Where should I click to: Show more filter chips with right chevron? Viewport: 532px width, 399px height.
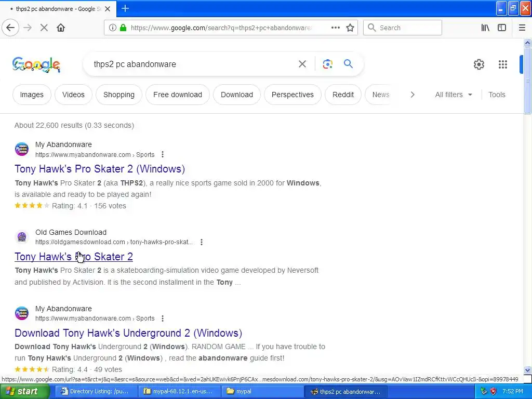tap(413, 95)
